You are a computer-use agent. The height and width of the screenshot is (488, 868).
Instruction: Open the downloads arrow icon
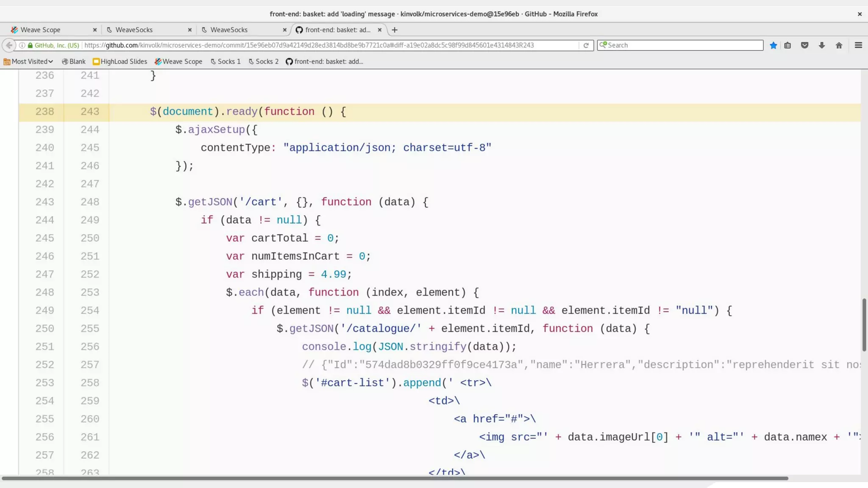[822, 45]
